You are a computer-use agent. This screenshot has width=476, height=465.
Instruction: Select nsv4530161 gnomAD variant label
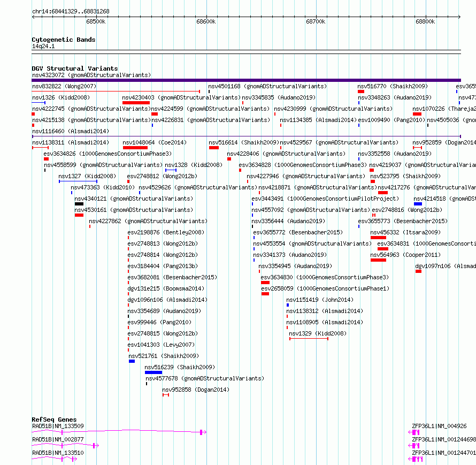(x=134, y=210)
